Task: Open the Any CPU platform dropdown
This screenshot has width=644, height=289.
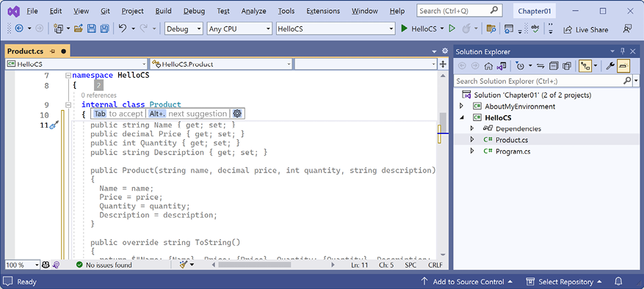Action: [239, 29]
